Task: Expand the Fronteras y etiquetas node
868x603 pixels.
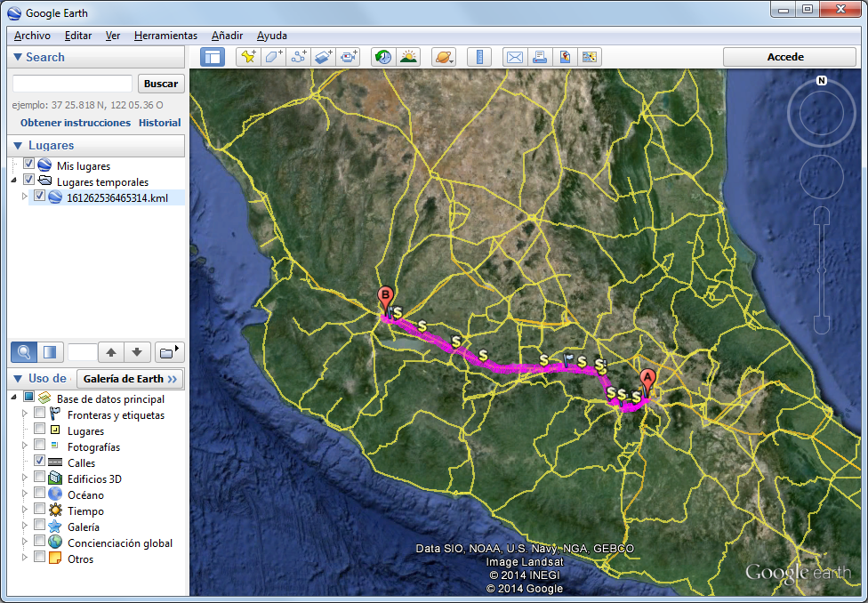Action: [24, 414]
